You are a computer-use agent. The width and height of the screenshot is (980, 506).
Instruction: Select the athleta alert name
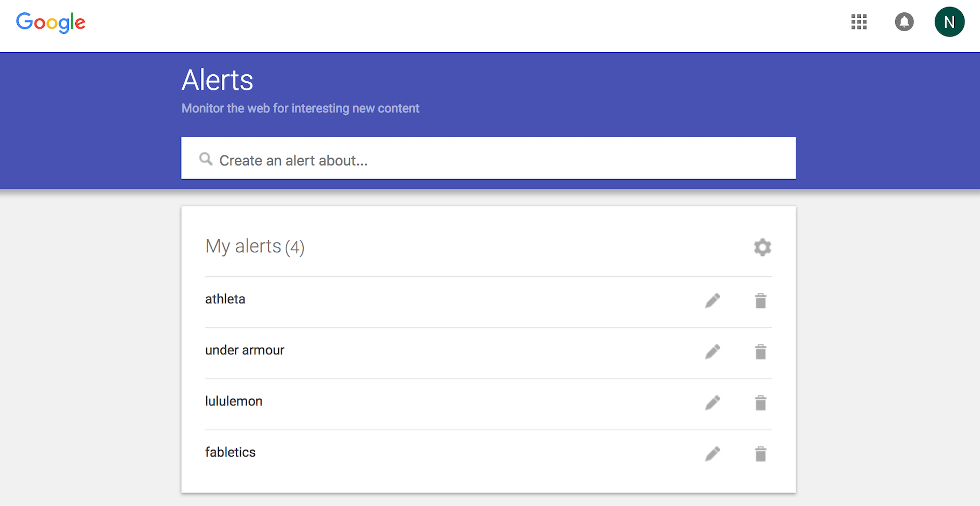pyautogui.click(x=225, y=299)
